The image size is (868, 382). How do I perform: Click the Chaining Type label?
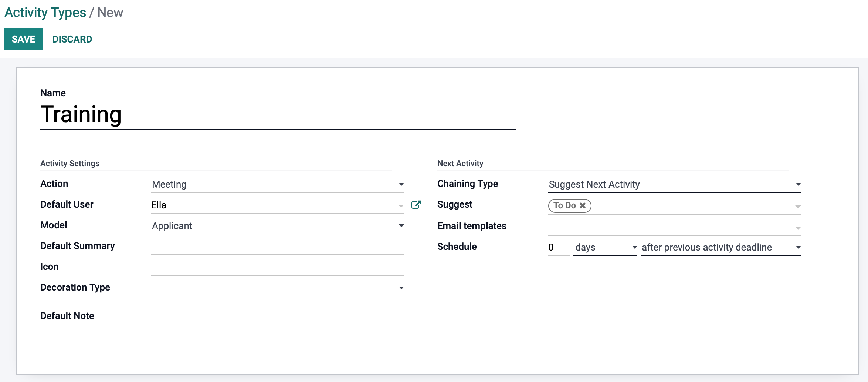[468, 184]
